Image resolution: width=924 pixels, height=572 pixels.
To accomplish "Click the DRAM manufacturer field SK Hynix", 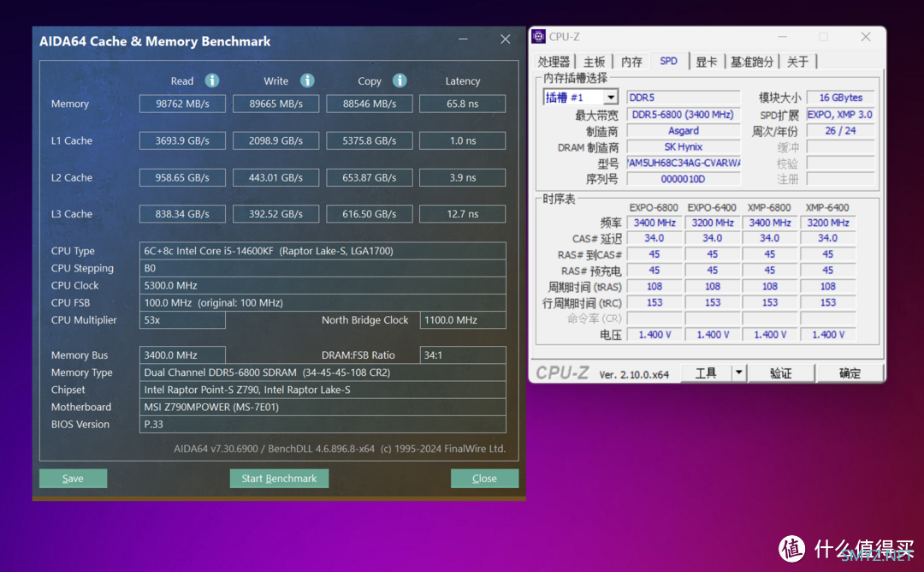I will (x=683, y=146).
